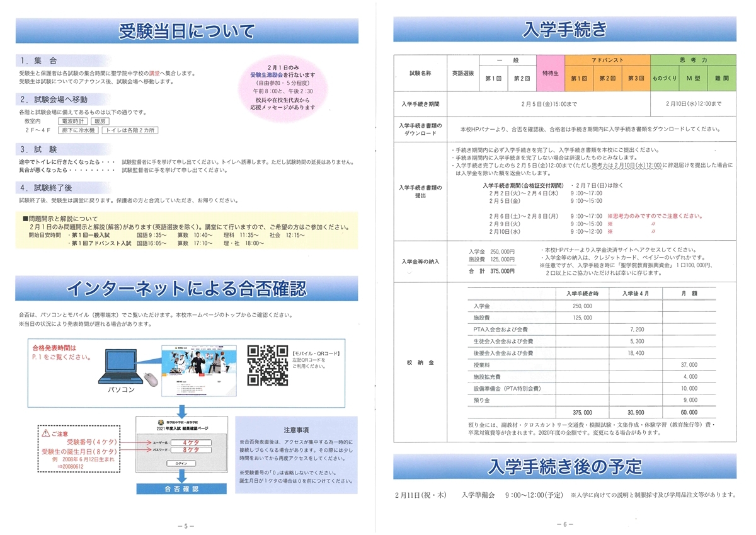Click the boxed label トイレは各階2カ所

point(130,130)
